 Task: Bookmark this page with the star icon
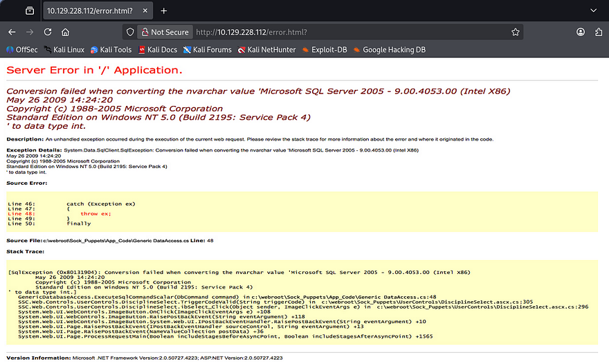[515, 33]
